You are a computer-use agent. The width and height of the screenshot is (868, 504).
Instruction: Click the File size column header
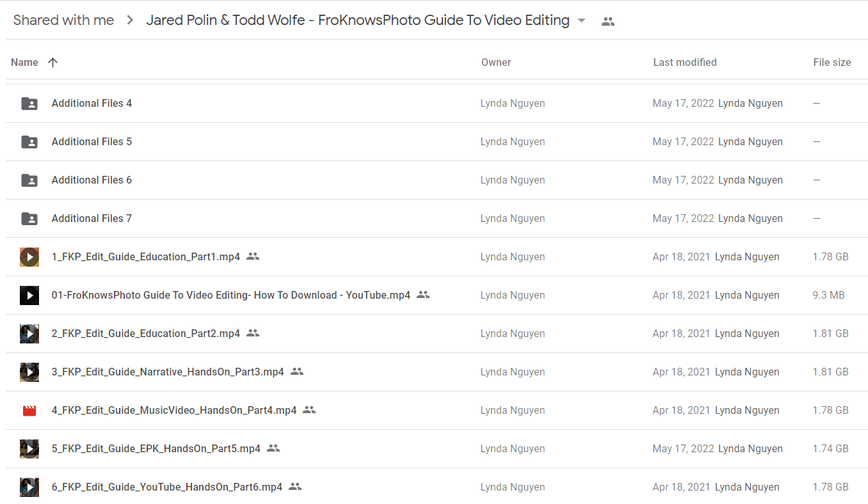coord(832,62)
